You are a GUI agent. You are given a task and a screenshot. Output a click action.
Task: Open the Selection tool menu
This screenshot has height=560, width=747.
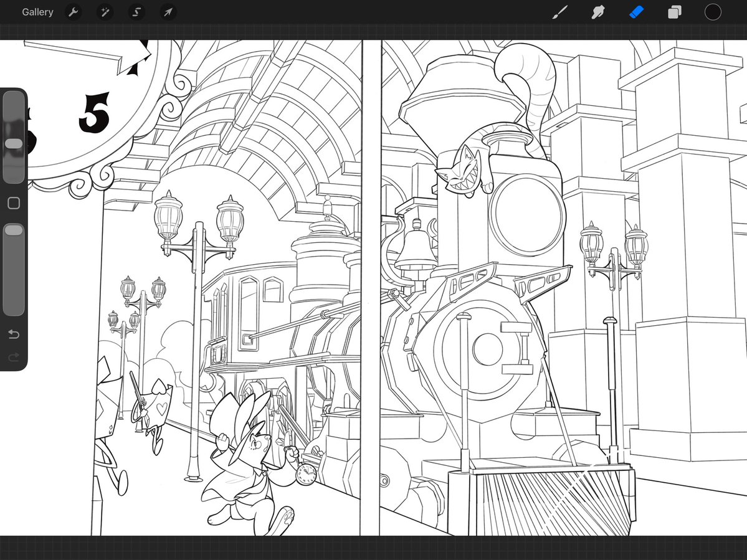(x=136, y=12)
